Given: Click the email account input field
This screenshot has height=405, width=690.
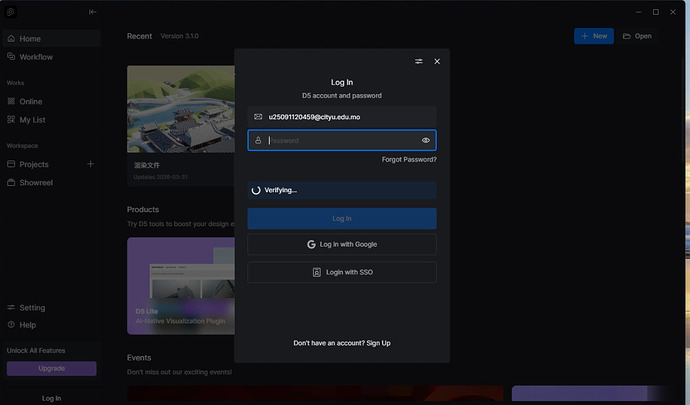Looking at the screenshot, I should [x=342, y=117].
